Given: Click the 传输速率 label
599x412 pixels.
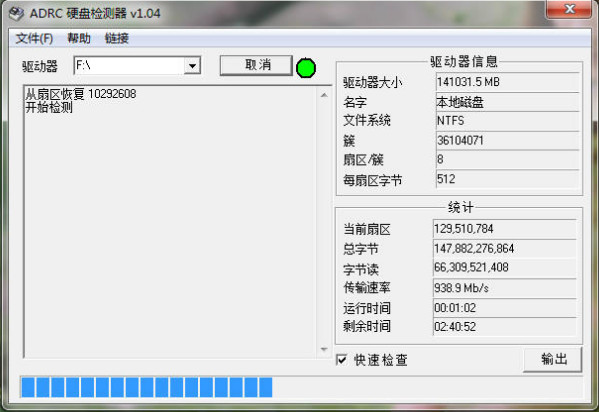Looking at the screenshot, I should 367,288.
